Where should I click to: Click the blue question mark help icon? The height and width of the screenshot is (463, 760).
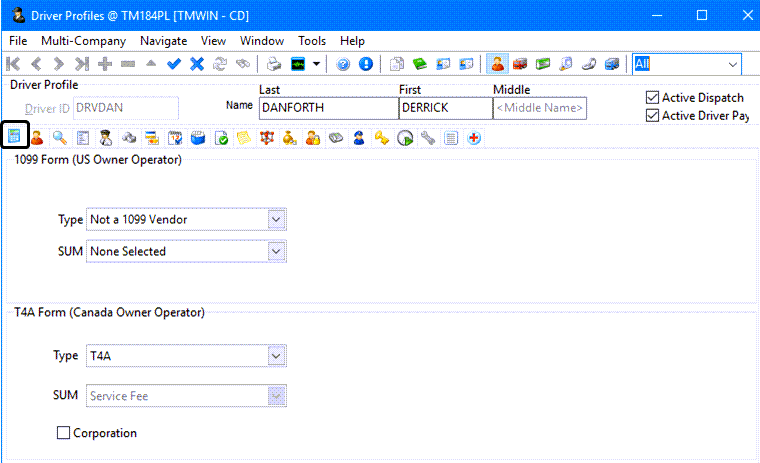[343, 64]
